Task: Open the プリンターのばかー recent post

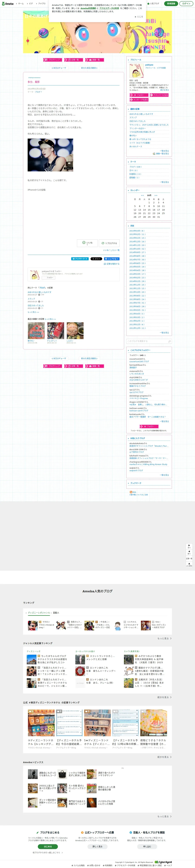Action: (138, 128)
